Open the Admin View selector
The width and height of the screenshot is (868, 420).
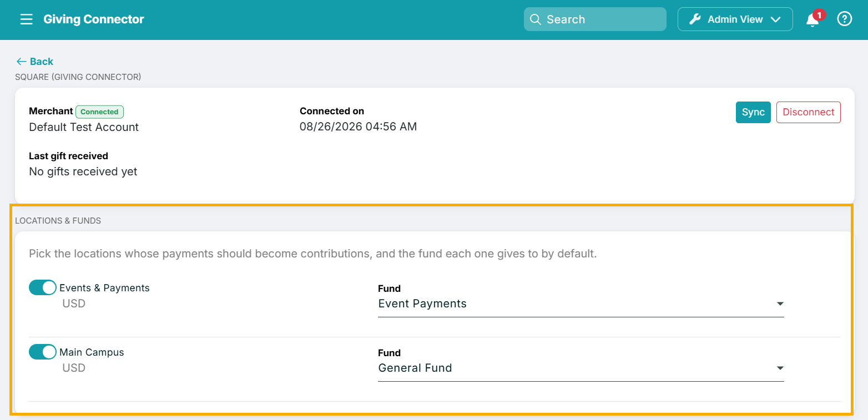[x=735, y=19]
